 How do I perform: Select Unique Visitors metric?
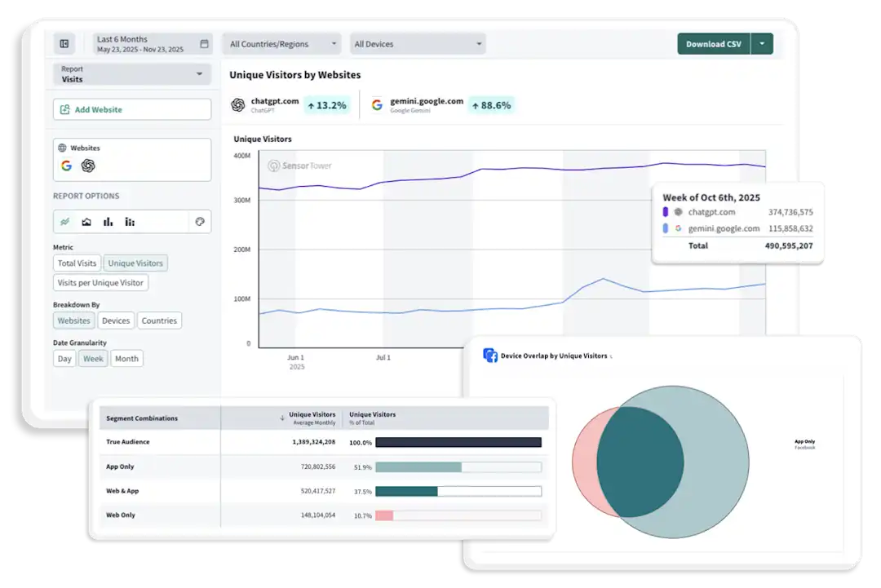tap(135, 263)
